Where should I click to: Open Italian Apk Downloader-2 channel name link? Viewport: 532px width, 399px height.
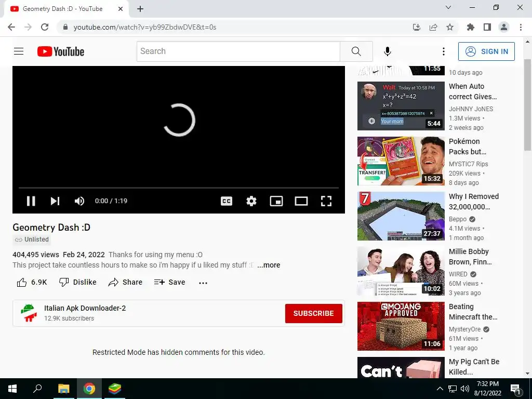point(85,308)
